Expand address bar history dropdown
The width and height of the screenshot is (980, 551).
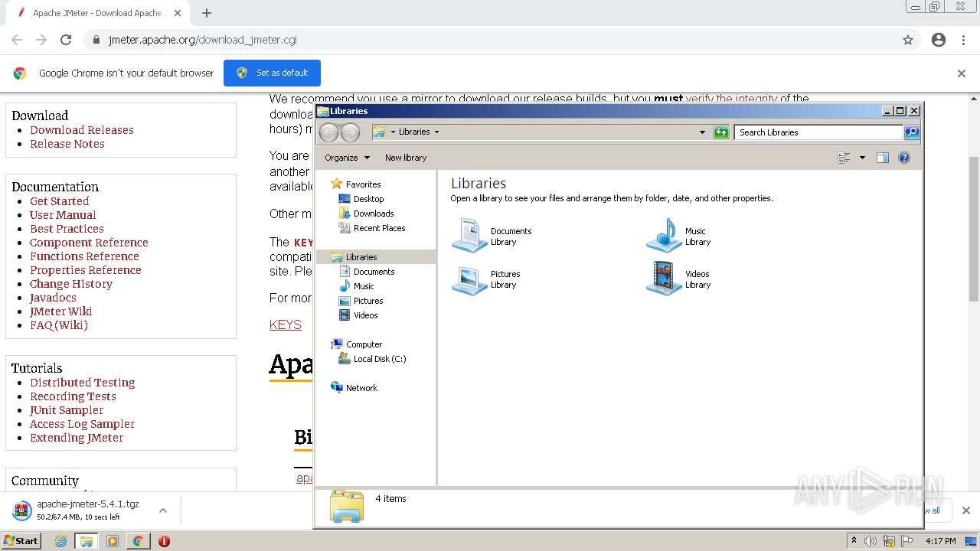[x=702, y=132]
